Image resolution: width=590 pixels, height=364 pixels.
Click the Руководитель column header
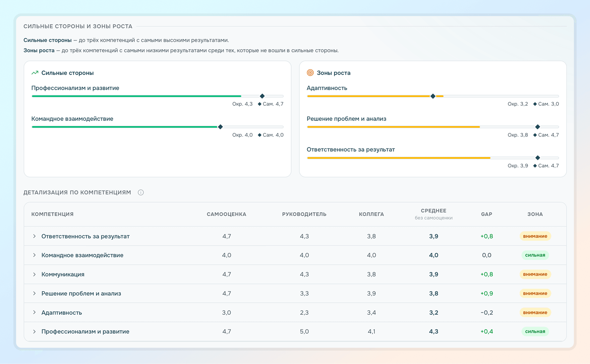[x=304, y=214]
